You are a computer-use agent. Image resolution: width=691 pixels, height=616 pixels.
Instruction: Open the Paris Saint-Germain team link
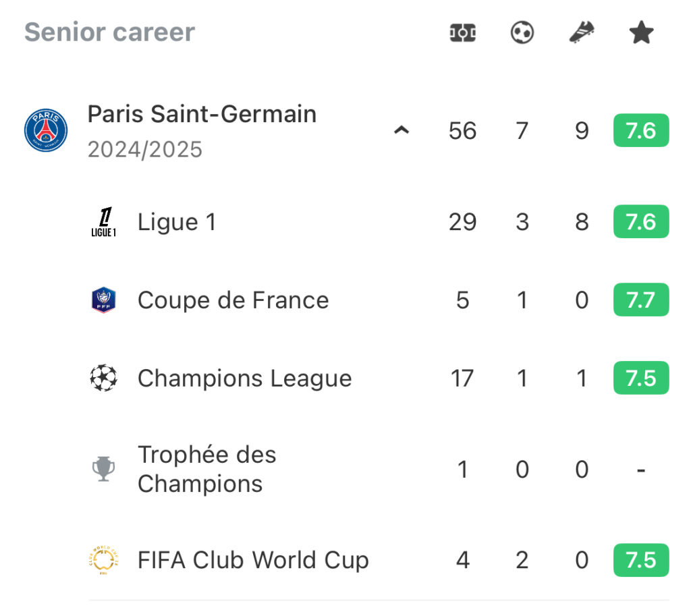pyautogui.click(x=202, y=114)
